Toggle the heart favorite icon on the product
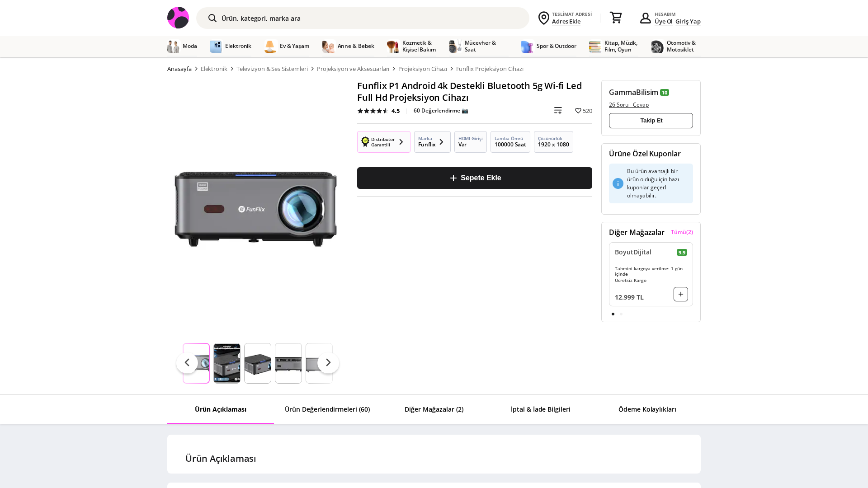868x488 pixels. point(578,110)
